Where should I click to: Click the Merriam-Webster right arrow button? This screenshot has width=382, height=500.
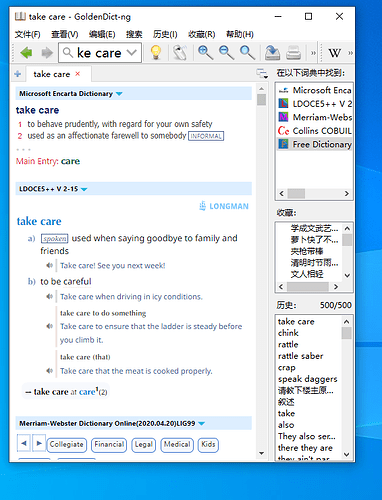pyautogui.click(x=39, y=443)
